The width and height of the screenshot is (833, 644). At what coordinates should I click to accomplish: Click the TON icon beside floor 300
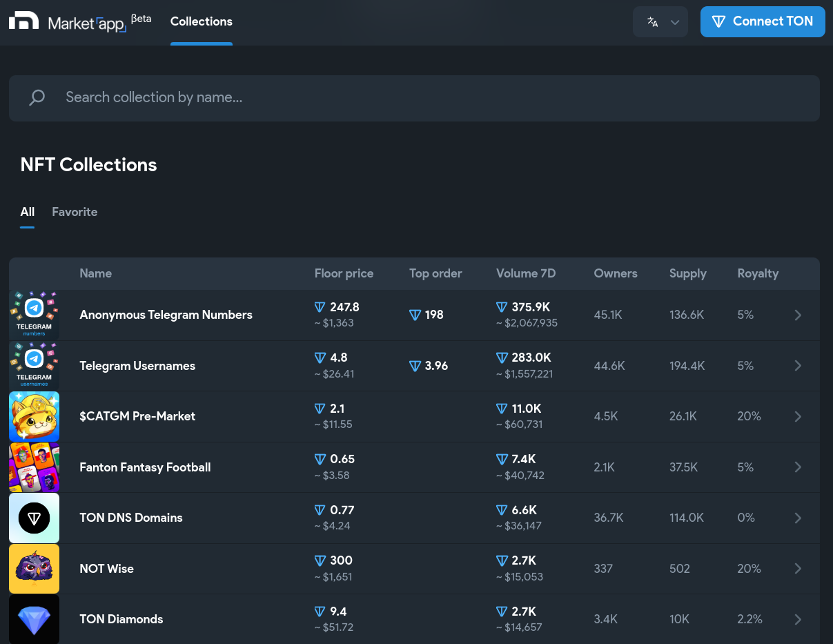pyautogui.click(x=320, y=560)
